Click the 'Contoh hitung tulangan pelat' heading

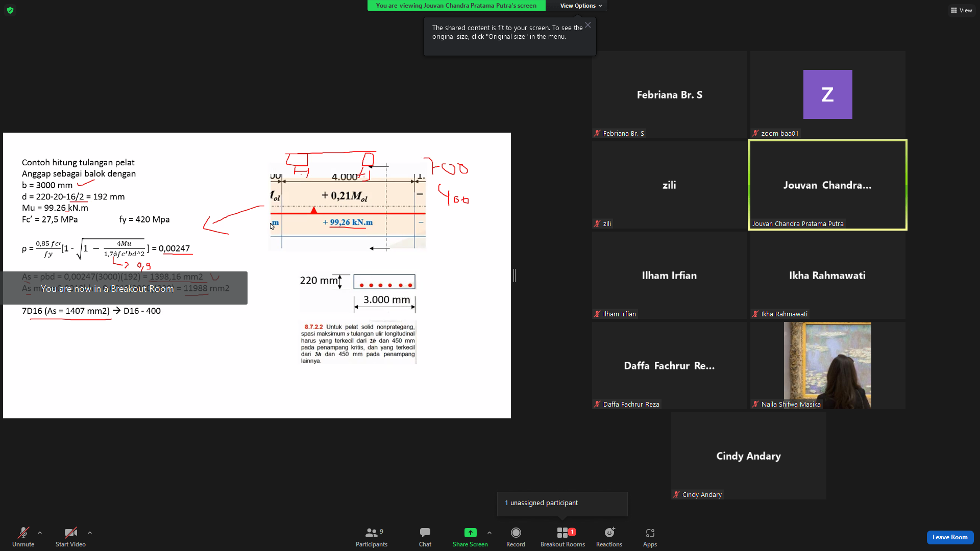click(78, 162)
